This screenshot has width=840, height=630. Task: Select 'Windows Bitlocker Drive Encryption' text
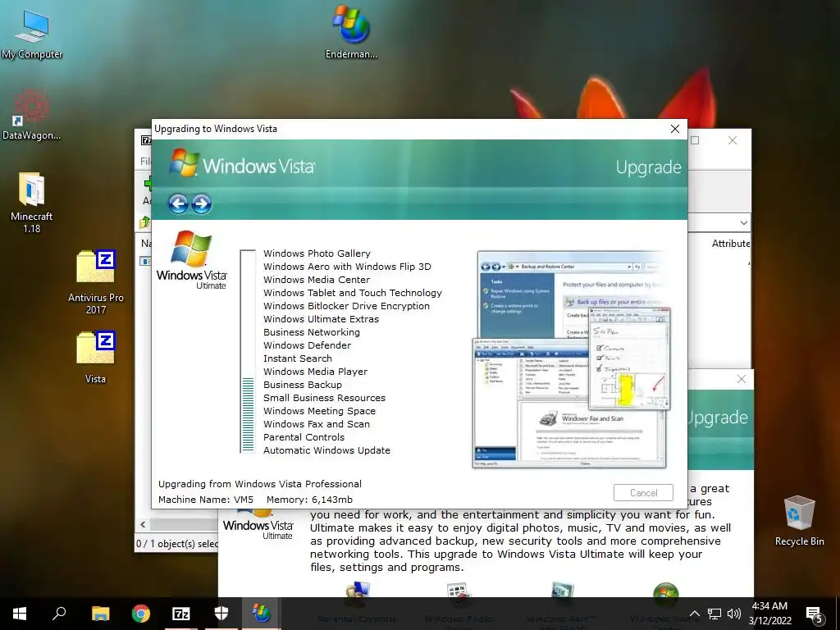tap(346, 306)
